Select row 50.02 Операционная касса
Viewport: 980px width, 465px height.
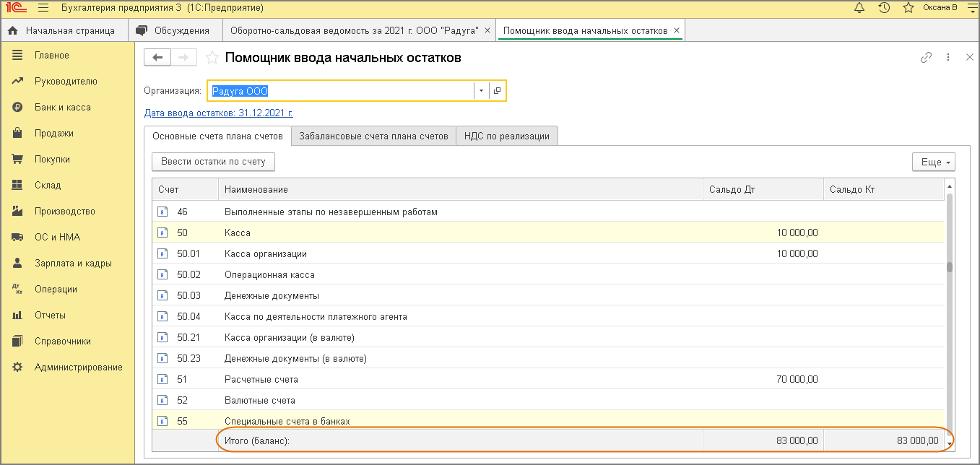(x=548, y=275)
